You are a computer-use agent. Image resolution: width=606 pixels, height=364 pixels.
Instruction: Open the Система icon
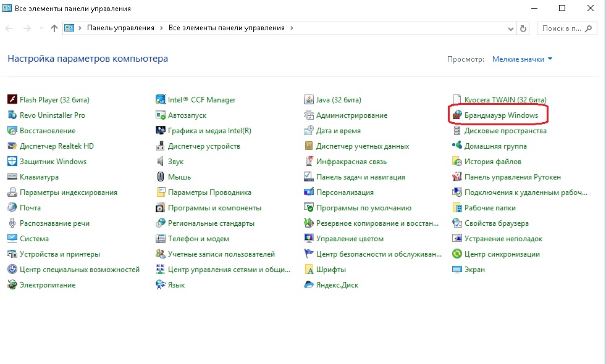point(12,239)
